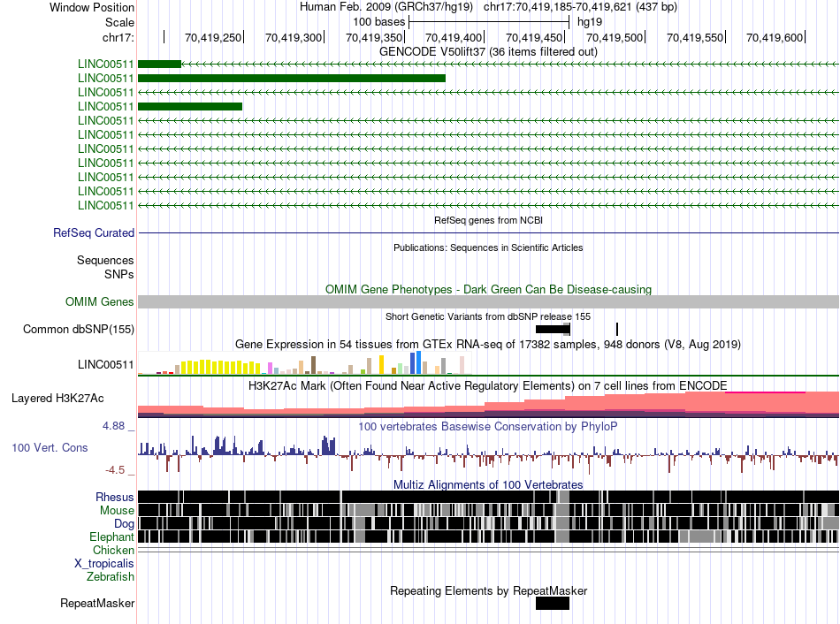
Task: Click the medium-length green LINC00511 exon block
Action: tap(190, 107)
